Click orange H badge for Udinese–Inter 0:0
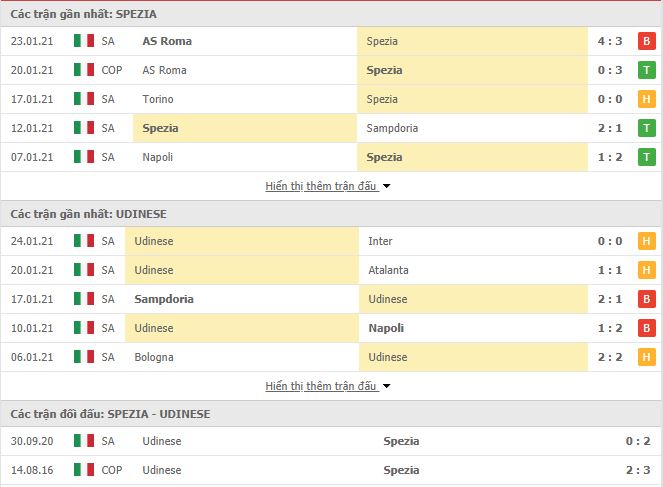Image resolution: width=663 pixels, height=487 pixels. point(647,241)
